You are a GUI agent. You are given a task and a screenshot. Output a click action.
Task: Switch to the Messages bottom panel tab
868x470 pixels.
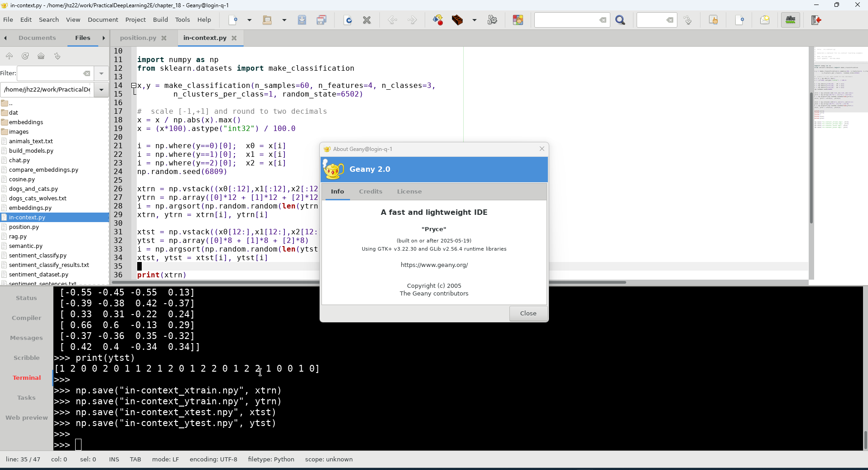(x=26, y=338)
